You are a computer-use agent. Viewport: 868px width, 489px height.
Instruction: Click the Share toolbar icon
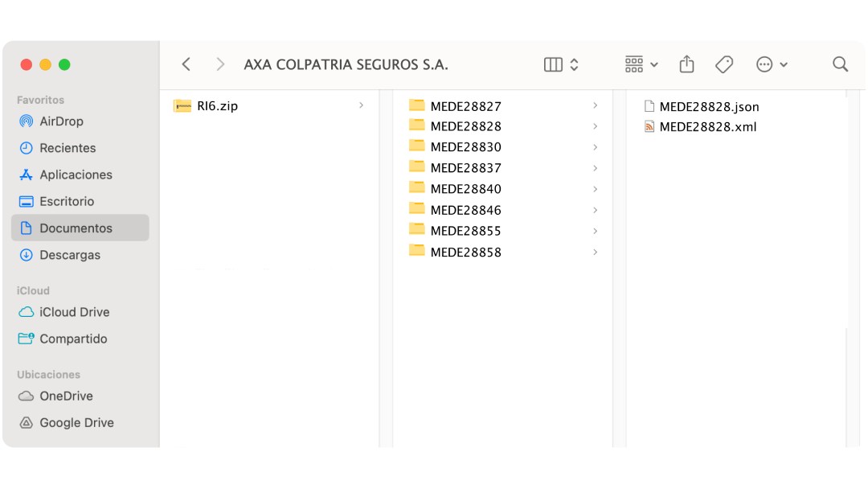[x=686, y=64]
